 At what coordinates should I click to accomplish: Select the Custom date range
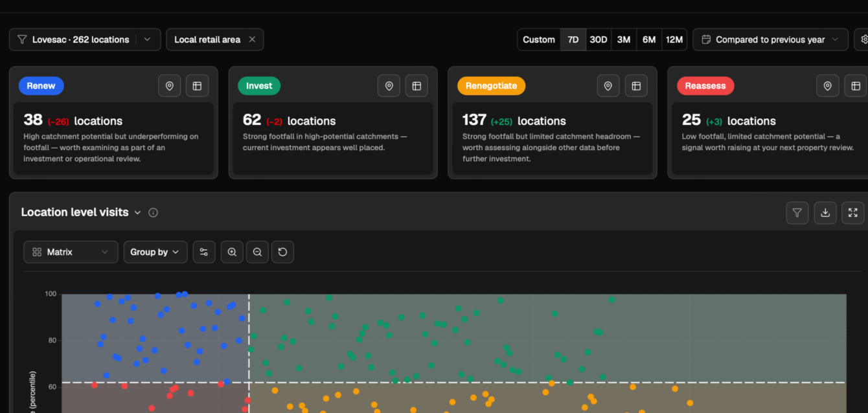(539, 39)
